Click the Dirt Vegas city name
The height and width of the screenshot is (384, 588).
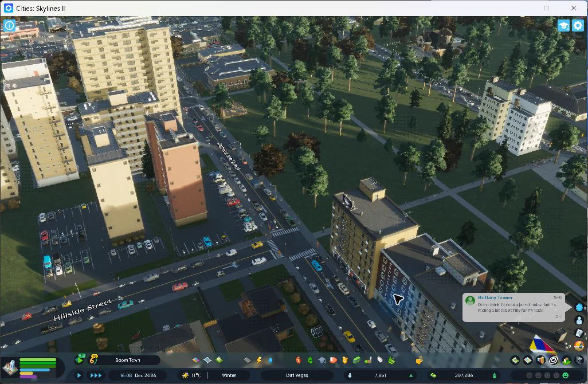coord(297,375)
